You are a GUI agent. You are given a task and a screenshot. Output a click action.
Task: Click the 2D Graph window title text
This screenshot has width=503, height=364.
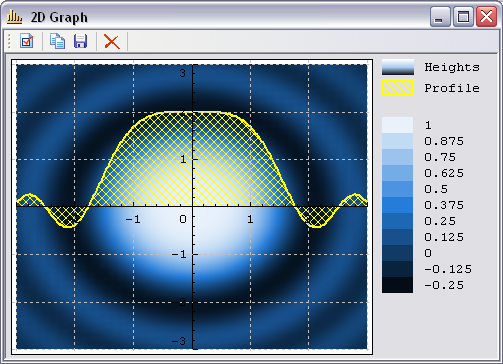(x=59, y=17)
